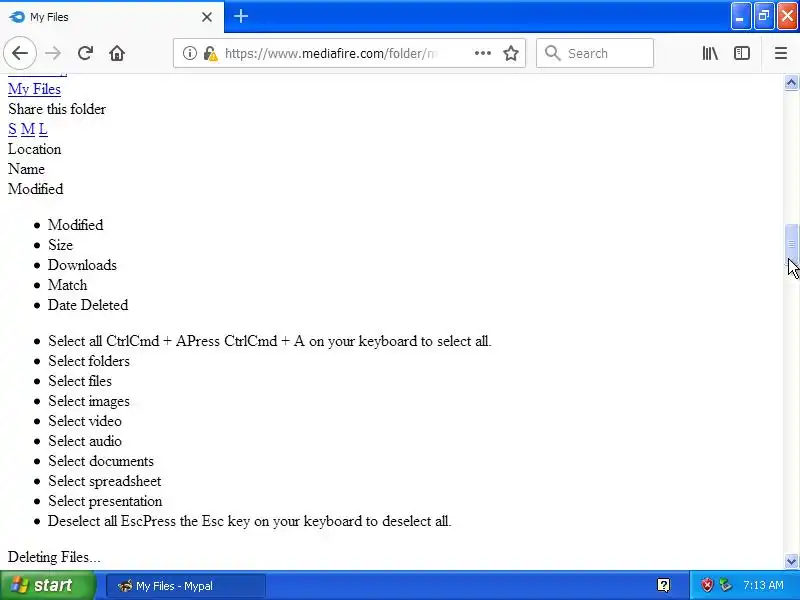
Task: Click the magnifier icon in the search box
Action: pyautogui.click(x=552, y=53)
